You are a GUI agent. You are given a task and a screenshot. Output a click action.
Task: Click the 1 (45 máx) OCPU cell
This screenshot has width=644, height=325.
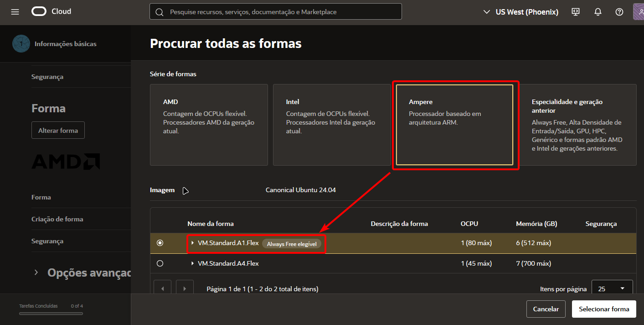(x=476, y=263)
